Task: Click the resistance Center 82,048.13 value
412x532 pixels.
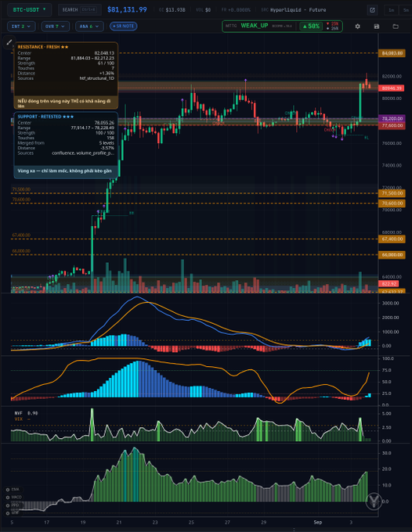Action: [x=104, y=53]
